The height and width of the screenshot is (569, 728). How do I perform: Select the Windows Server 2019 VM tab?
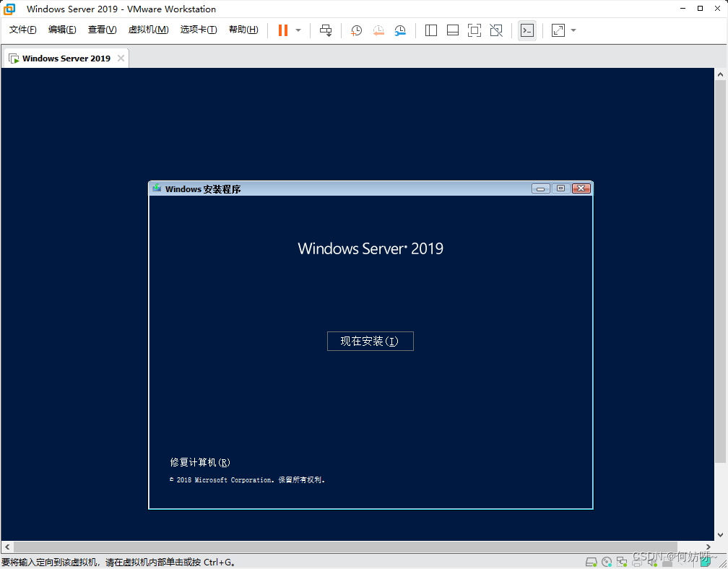click(x=66, y=58)
